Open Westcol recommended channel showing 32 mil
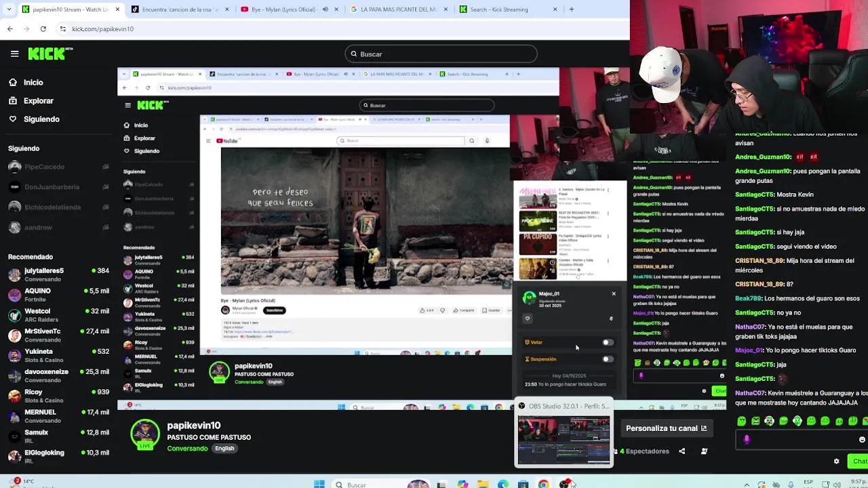 tap(58, 315)
